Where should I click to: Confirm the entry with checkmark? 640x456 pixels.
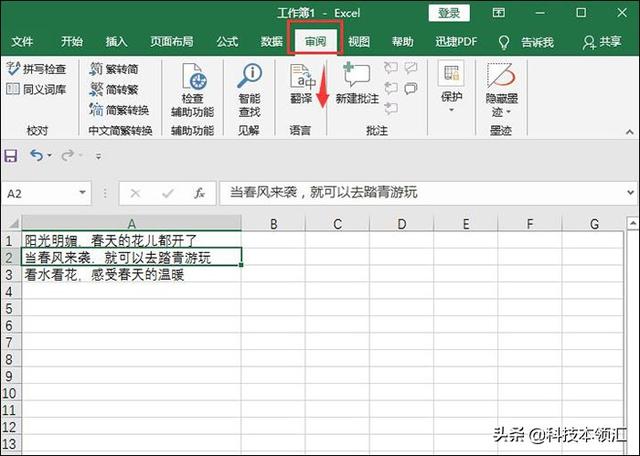[x=168, y=193]
